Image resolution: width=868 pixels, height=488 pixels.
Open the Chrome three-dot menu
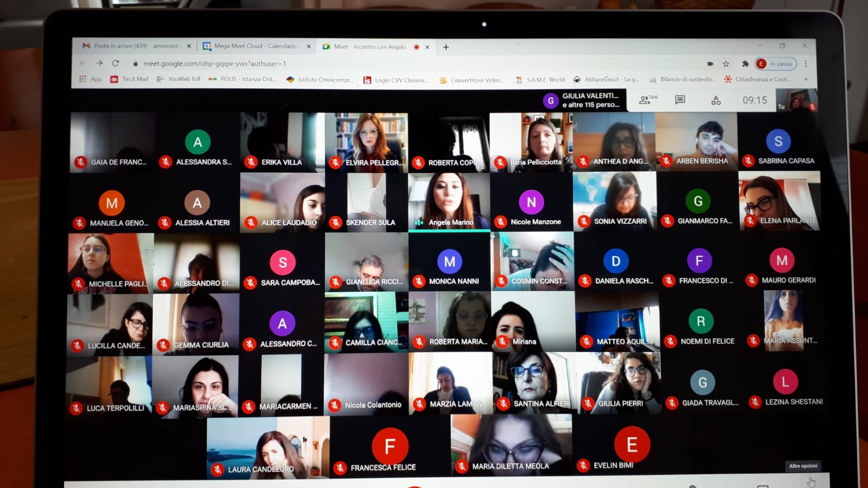pos(806,64)
